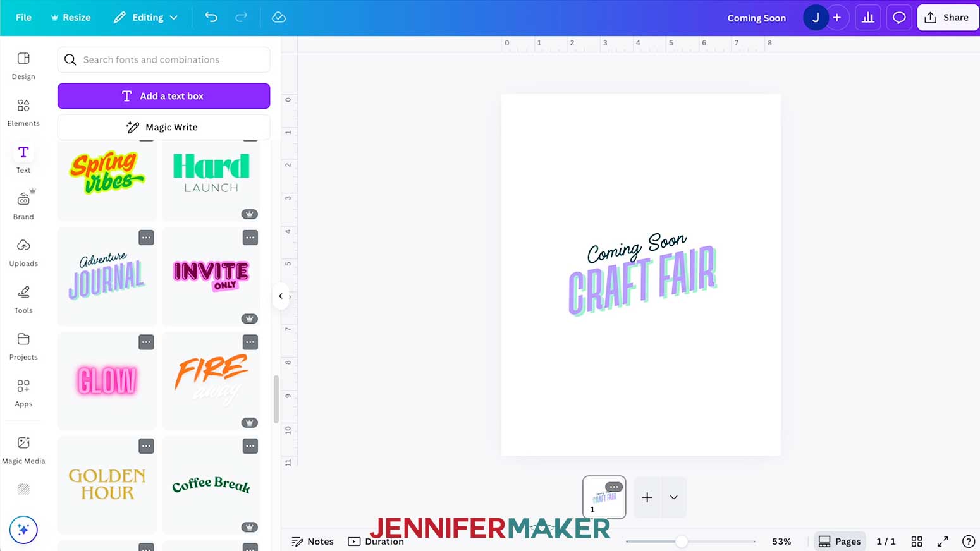Open the analytics bar chart icon

pos(868,18)
